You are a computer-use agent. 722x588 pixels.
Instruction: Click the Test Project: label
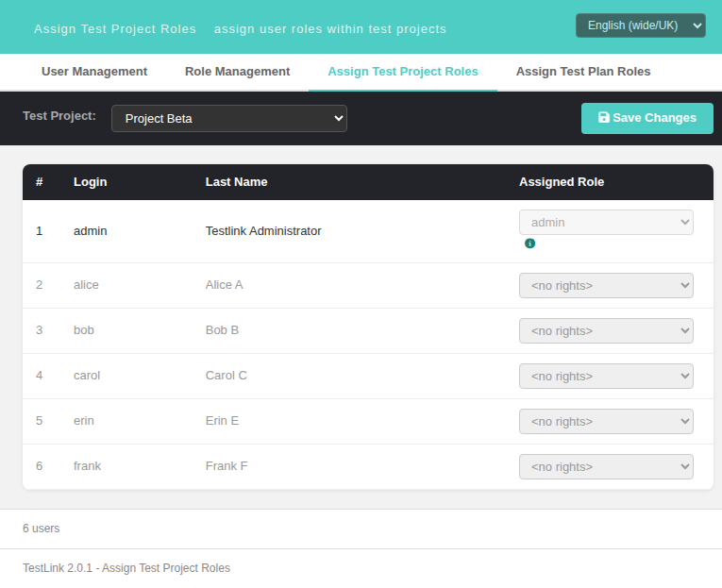click(x=59, y=115)
